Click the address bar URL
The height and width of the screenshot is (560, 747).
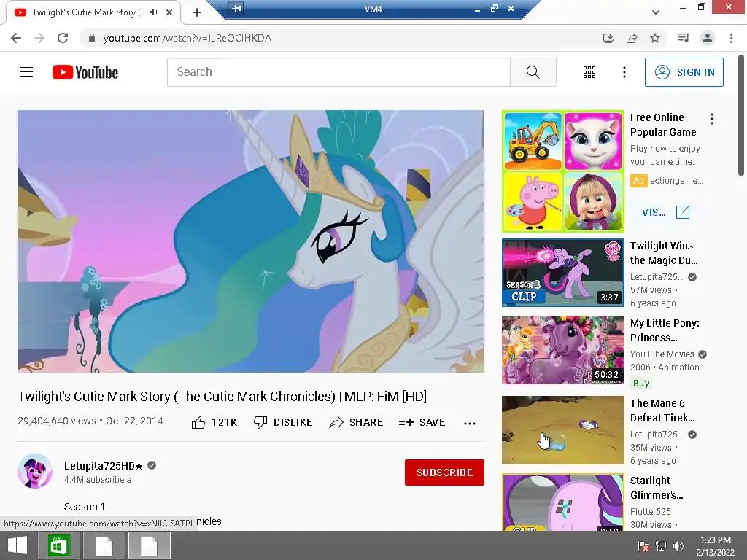[187, 38]
